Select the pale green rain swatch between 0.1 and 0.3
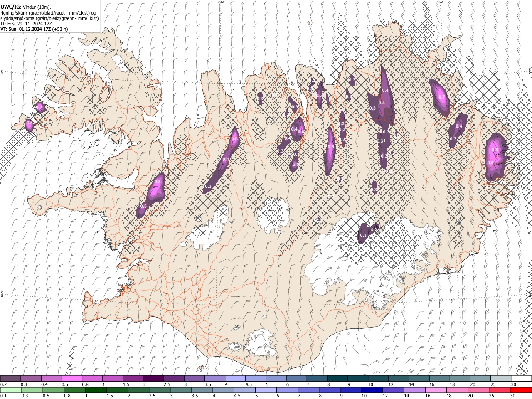This screenshot has height=399, width=532. point(11,390)
